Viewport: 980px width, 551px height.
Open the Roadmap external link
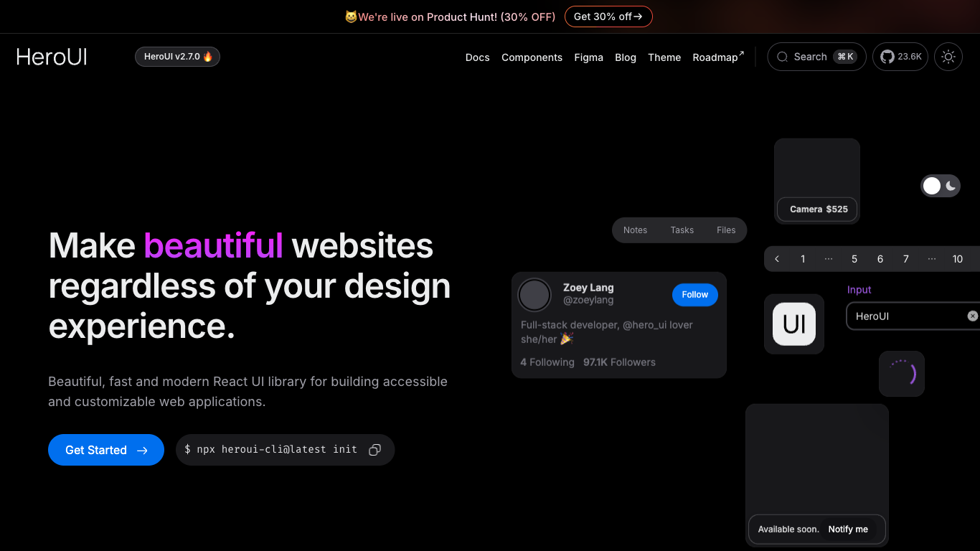click(x=718, y=57)
